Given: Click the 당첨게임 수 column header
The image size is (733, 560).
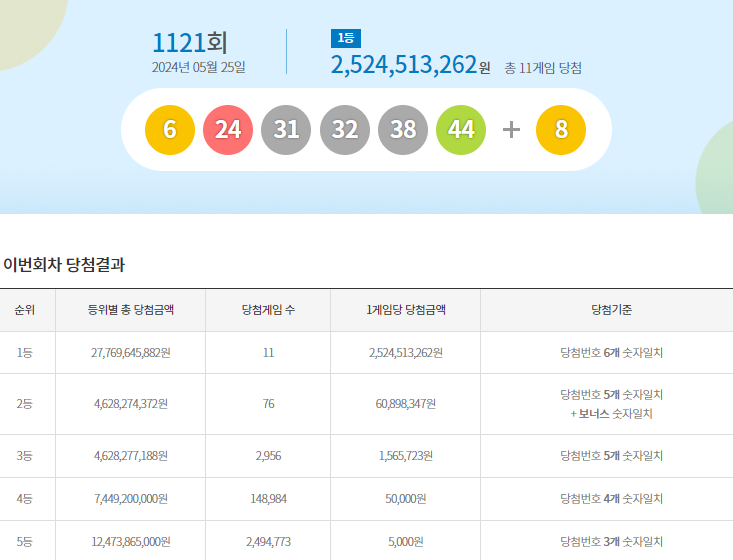Looking at the screenshot, I should click(x=268, y=310).
